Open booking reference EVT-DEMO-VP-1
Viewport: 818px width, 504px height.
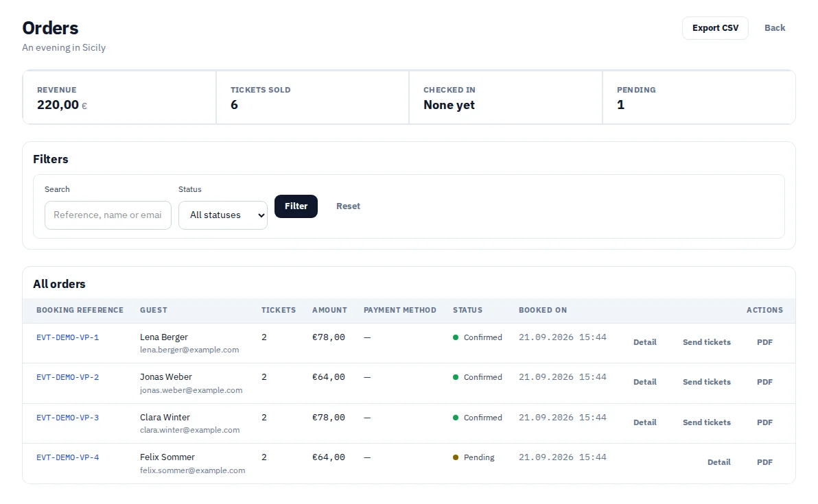click(x=68, y=337)
